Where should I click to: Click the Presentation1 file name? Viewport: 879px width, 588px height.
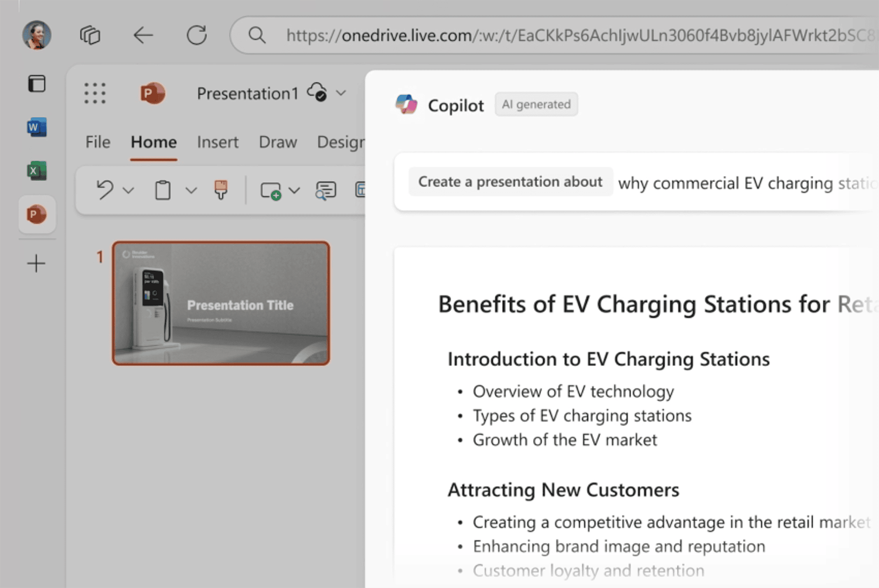pyautogui.click(x=247, y=94)
